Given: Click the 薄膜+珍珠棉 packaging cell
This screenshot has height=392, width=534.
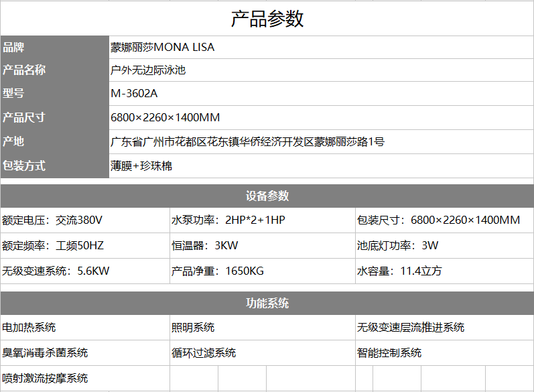Looking at the screenshot, I should pyautogui.click(x=320, y=166).
